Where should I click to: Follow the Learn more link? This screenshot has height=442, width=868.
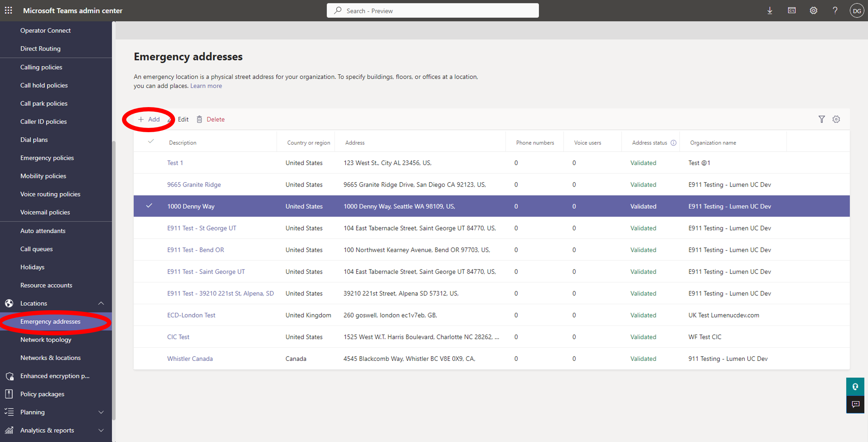pyautogui.click(x=206, y=86)
